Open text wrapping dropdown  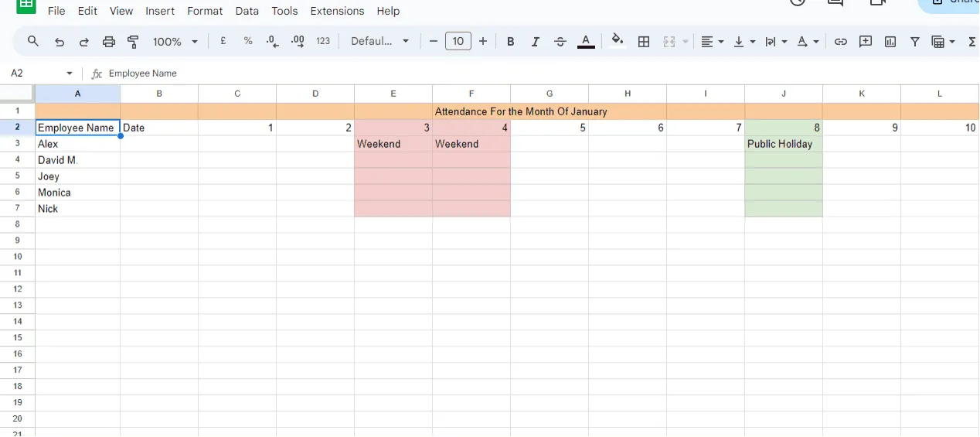(775, 42)
